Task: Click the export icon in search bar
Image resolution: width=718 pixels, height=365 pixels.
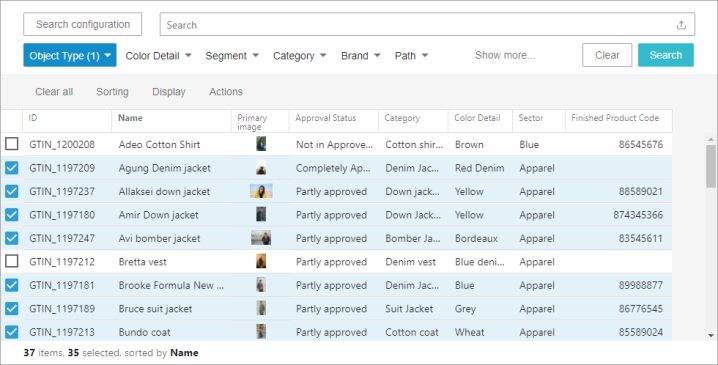Action: [x=681, y=25]
